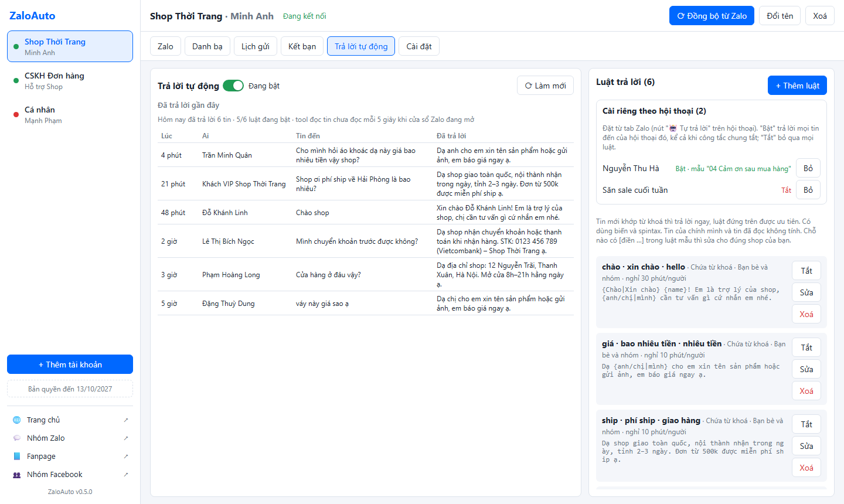The height and width of the screenshot is (504, 844).
Task: Click the ZaloAuto logo title
Action: coord(32,16)
